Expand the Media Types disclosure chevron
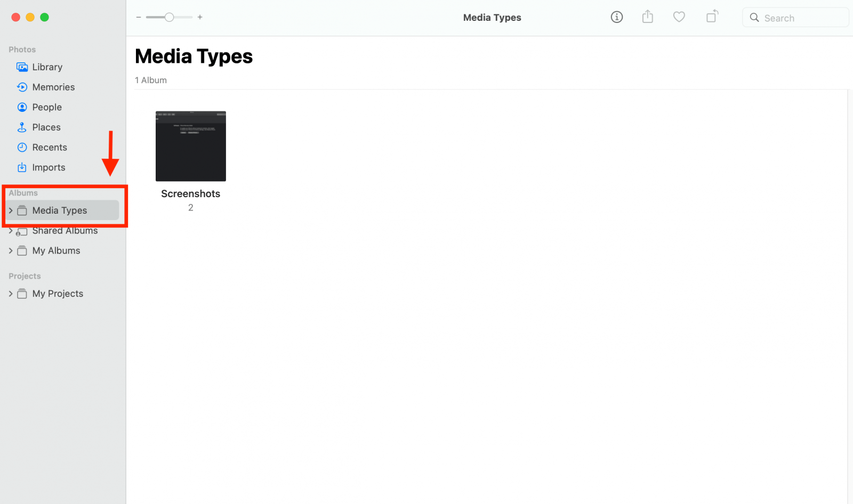This screenshot has width=853, height=504. 10,210
